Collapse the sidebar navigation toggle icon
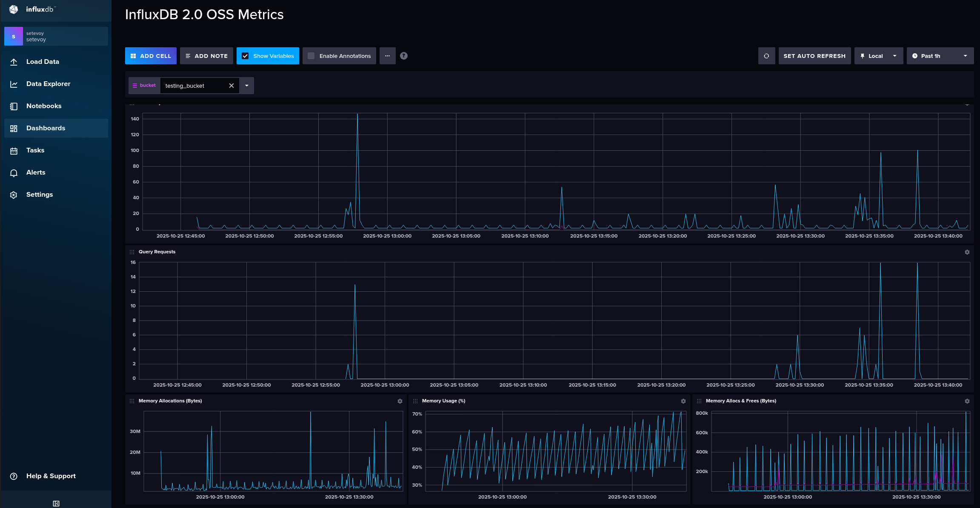This screenshot has height=508, width=980. (56, 503)
